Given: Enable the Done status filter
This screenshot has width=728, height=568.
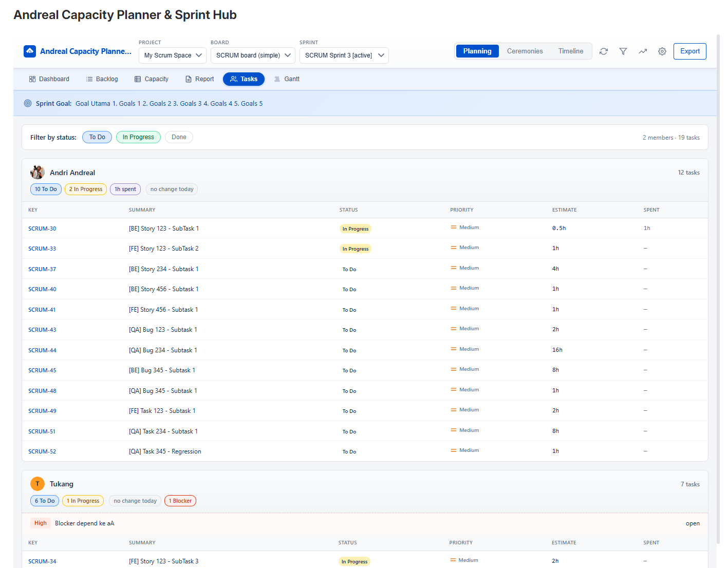Looking at the screenshot, I should click(x=178, y=137).
